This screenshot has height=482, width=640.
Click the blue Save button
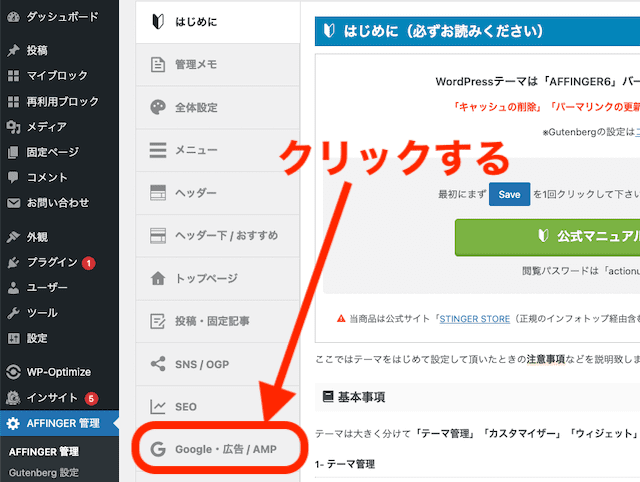pos(509,194)
